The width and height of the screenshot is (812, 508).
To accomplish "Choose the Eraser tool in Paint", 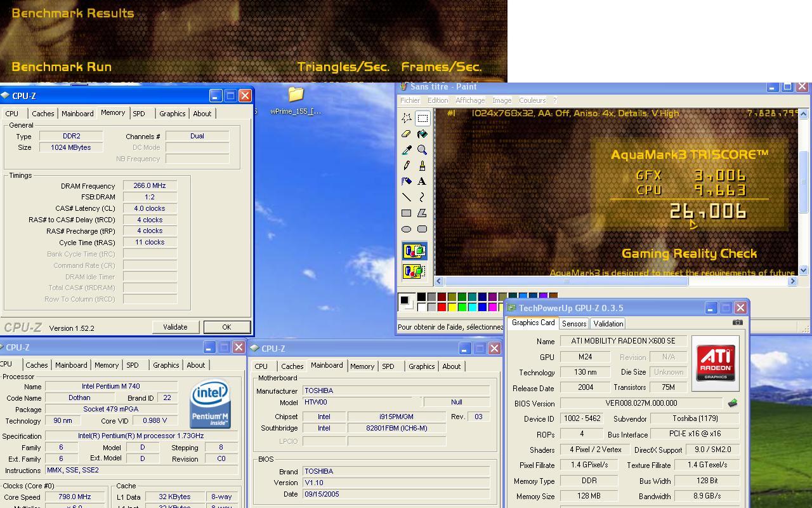I will tap(407, 134).
